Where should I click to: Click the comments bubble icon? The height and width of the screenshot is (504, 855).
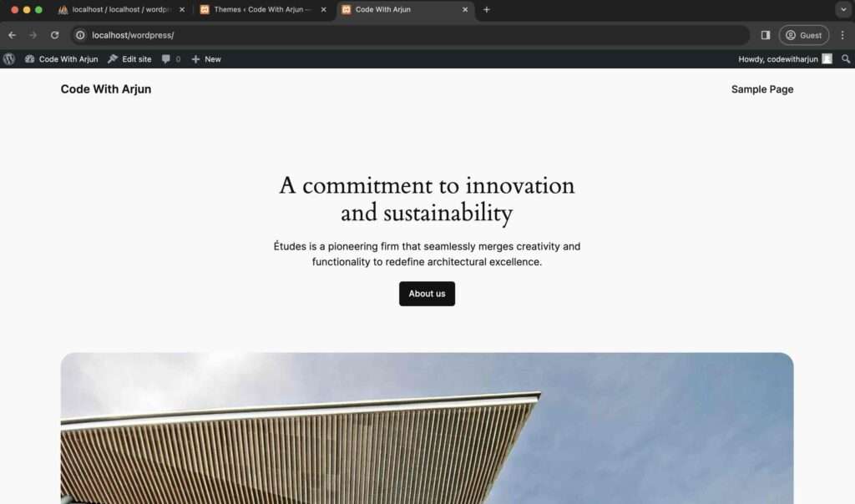tap(166, 59)
